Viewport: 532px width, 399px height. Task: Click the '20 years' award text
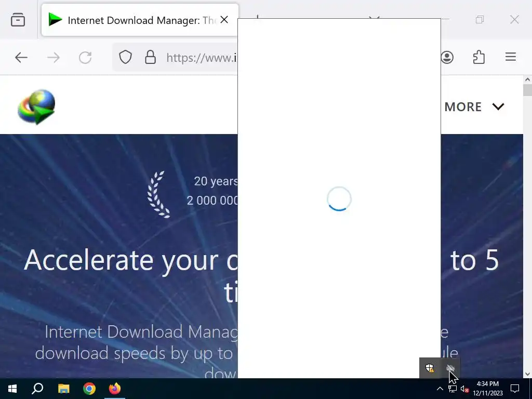pyautogui.click(x=216, y=181)
